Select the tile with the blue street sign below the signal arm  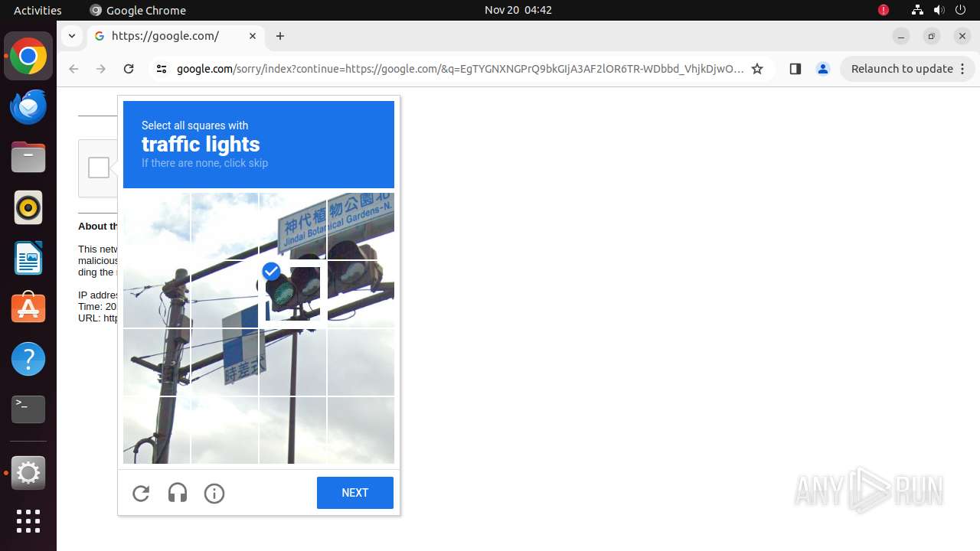tap(225, 362)
